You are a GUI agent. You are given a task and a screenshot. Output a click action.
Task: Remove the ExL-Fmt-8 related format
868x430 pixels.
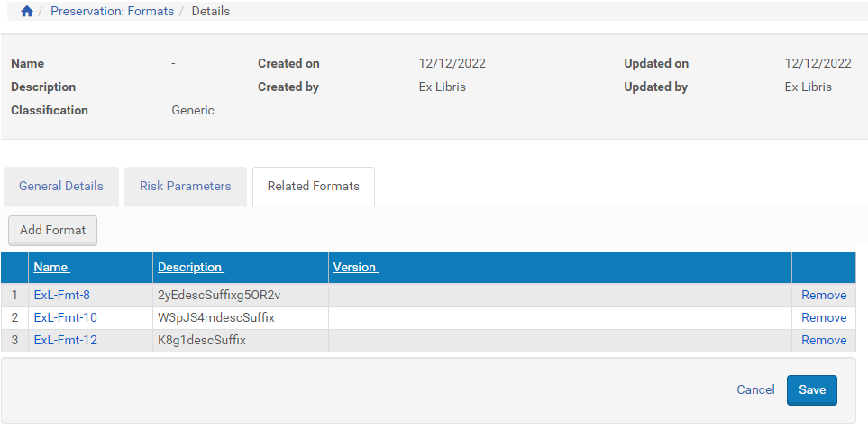823,295
